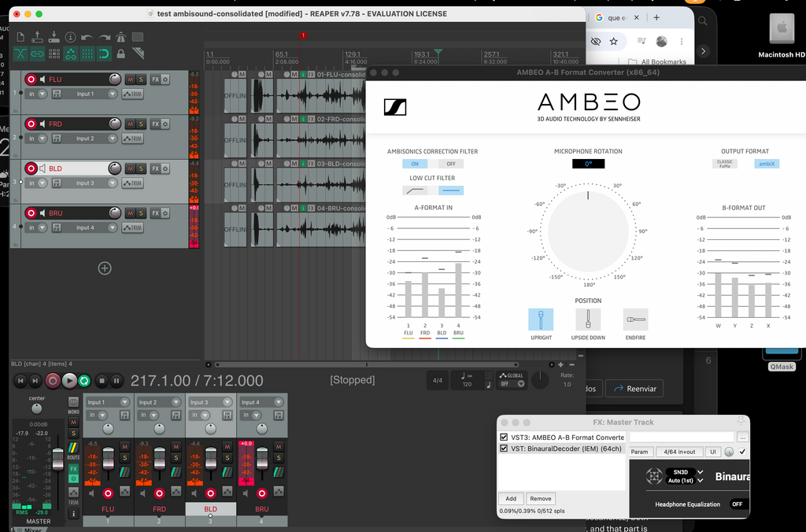This screenshot has width=806, height=532.
Task: Open master FX button in mixer
Action: [73, 469]
